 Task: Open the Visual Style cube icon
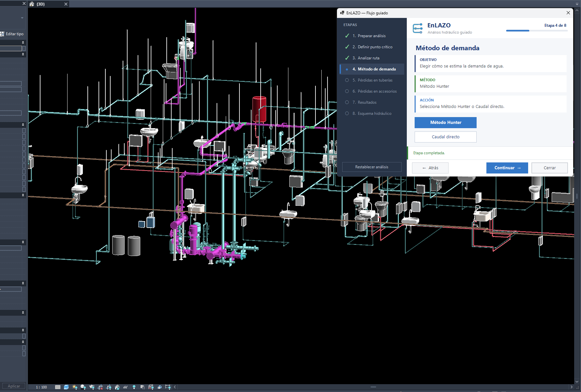click(66, 387)
